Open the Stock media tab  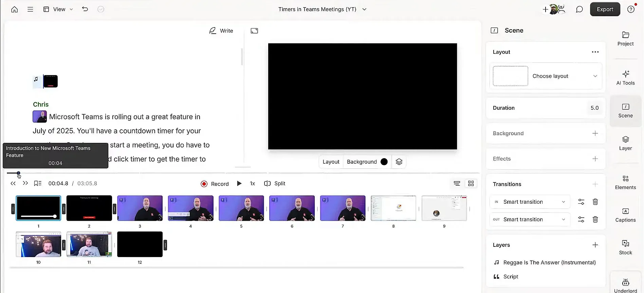[x=625, y=248]
